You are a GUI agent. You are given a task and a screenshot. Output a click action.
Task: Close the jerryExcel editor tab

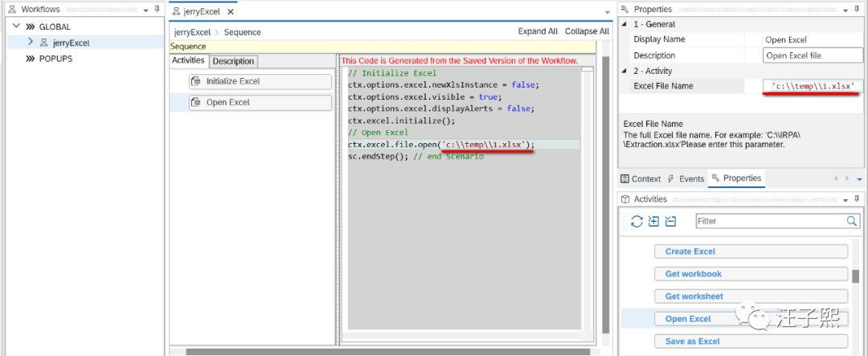[231, 11]
